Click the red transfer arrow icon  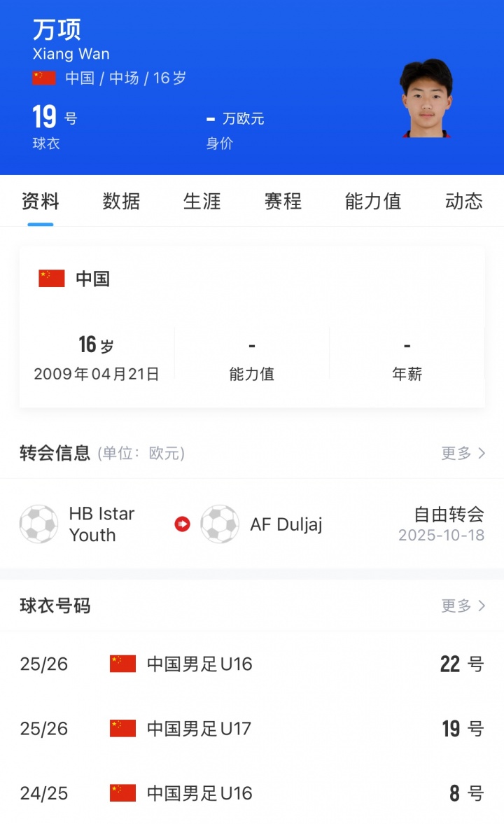[x=182, y=524]
